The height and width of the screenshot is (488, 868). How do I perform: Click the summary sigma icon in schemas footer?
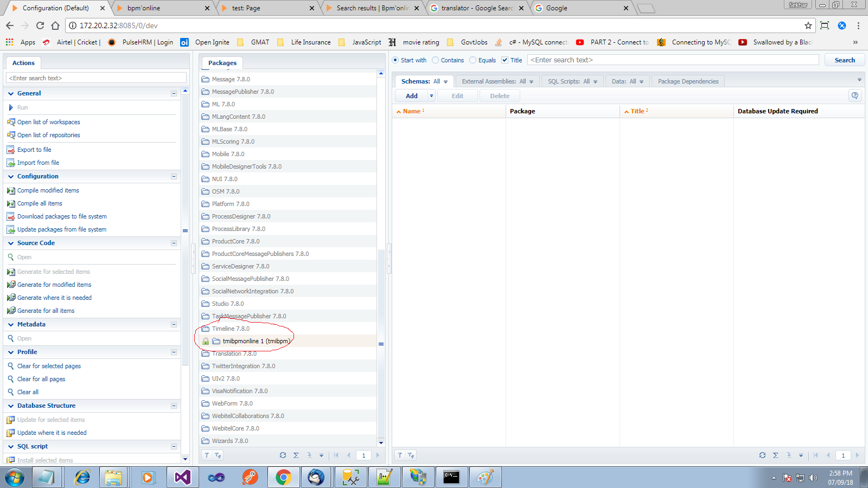pos(775,455)
